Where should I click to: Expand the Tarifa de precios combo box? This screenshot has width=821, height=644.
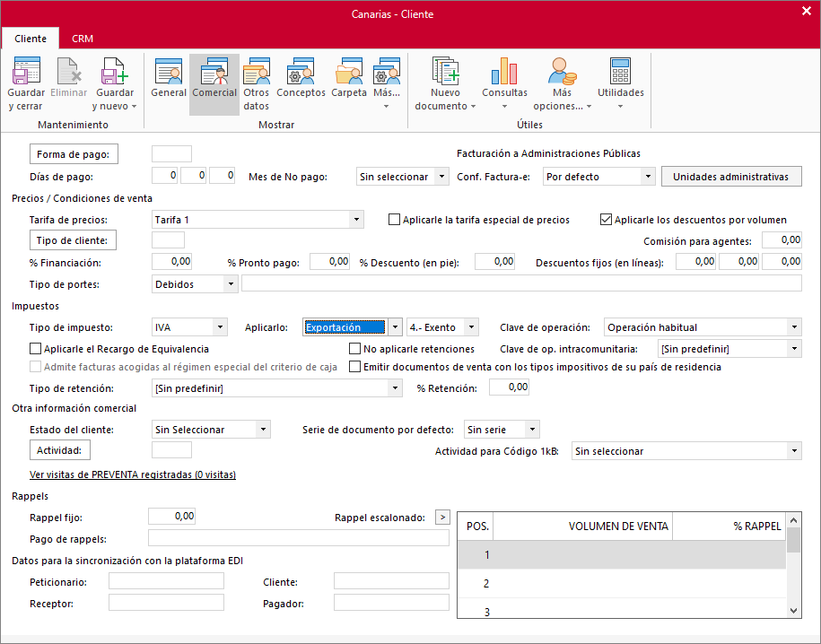356,220
